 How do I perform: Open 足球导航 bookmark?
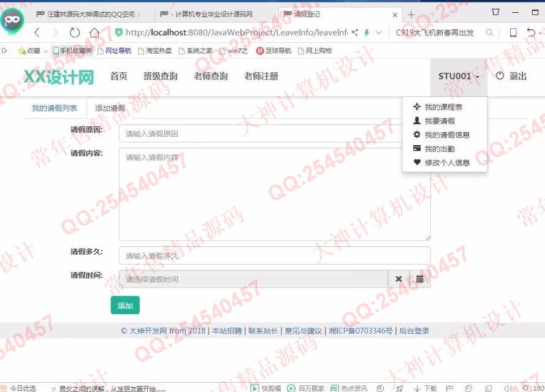pos(273,51)
